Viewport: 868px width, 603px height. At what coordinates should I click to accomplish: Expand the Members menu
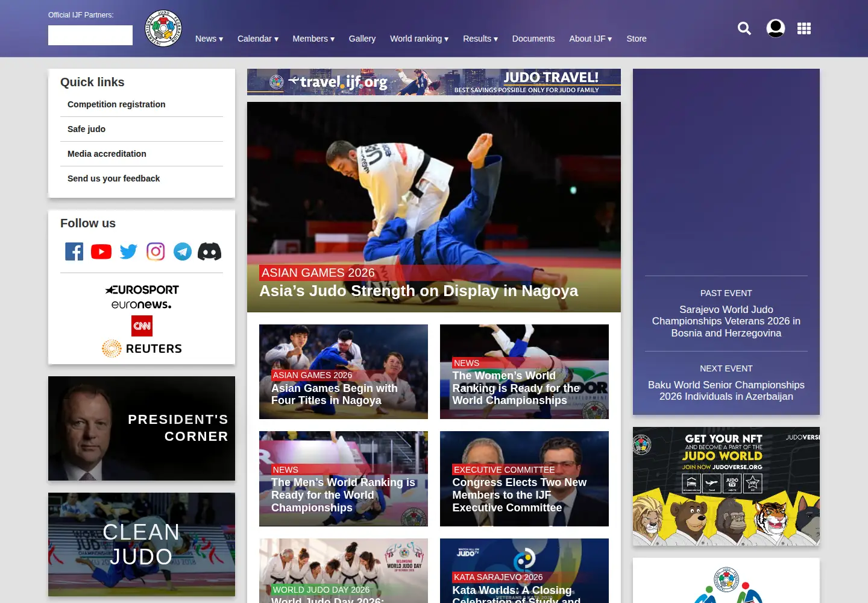point(313,39)
